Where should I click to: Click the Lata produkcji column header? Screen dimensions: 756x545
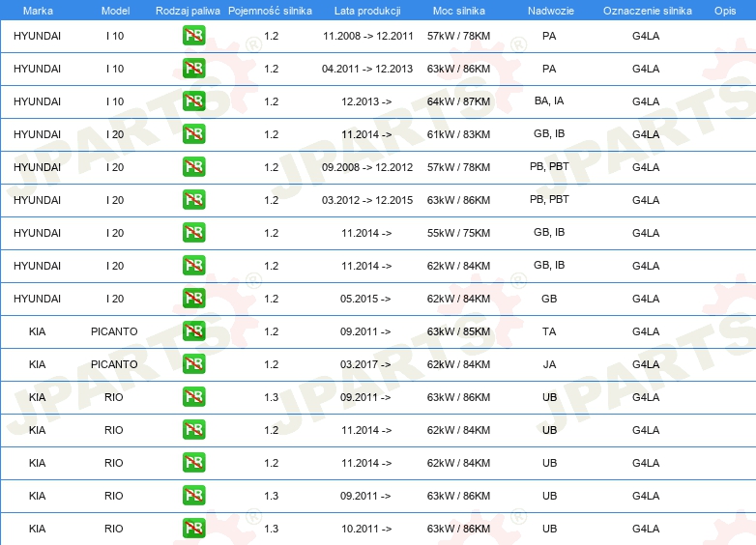(x=367, y=11)
